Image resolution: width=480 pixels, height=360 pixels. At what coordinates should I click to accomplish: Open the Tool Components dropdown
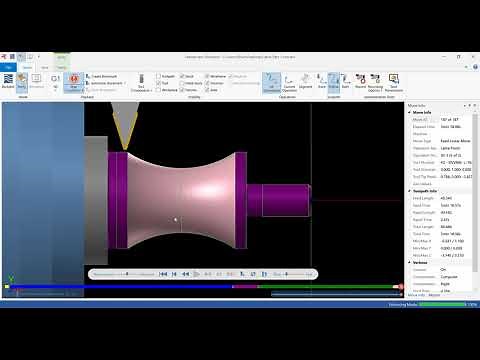(141, 83)
